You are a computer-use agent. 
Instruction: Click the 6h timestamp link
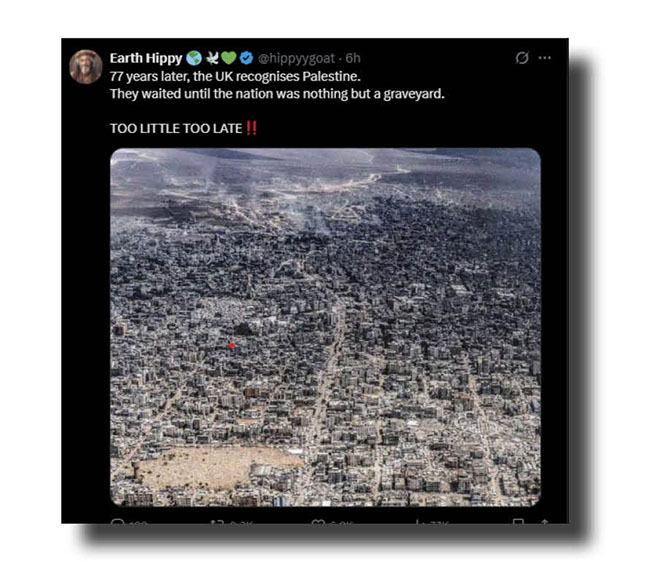pos(353,58)
